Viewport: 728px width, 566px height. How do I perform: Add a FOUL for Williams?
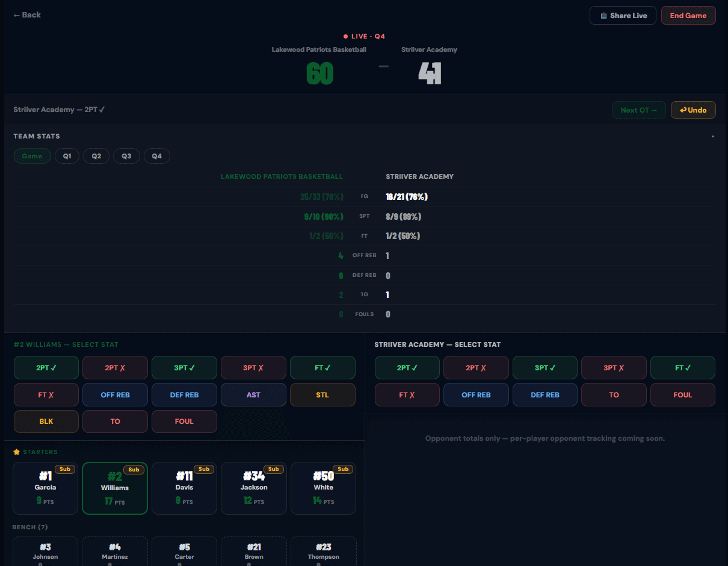[184, 421]
